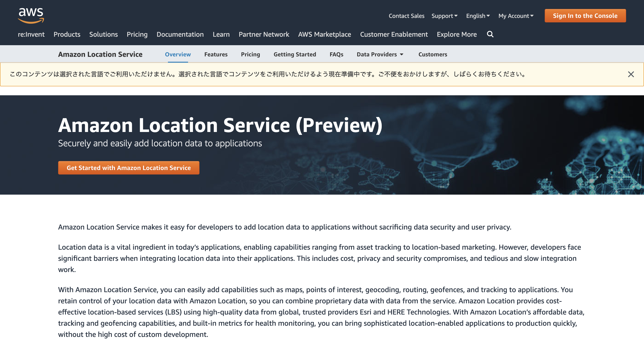Expand the Explore More menu
The image size is (644, 353).
point(456,34)
